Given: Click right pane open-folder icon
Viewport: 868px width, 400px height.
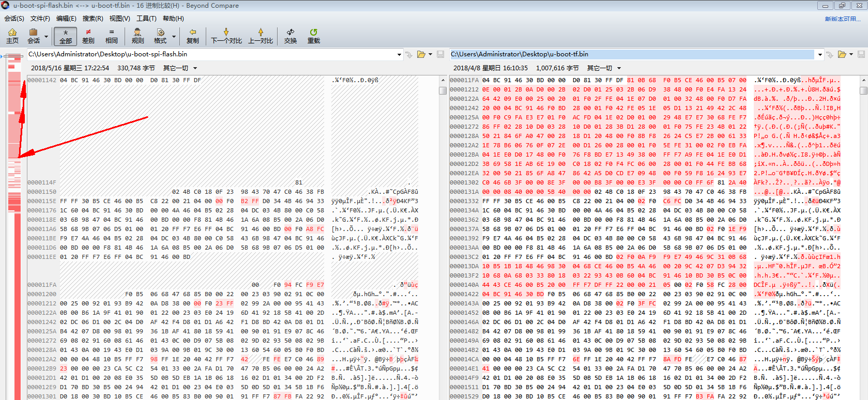Looking at the screenshot, I should click(x=842, y=54).
